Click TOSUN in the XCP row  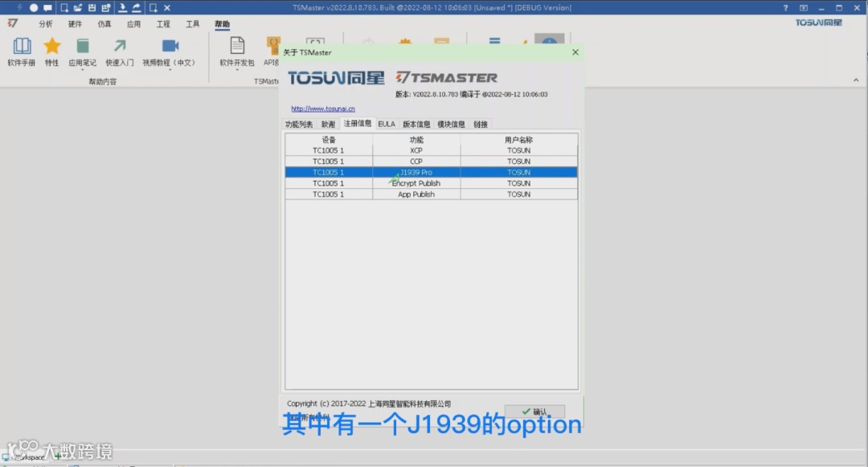(x=518, y=150)
